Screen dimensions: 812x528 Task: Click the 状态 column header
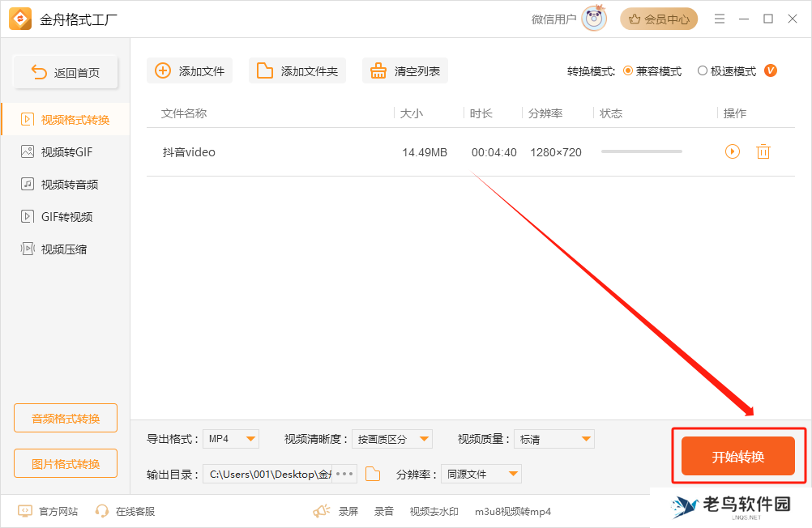pos(611,113)
